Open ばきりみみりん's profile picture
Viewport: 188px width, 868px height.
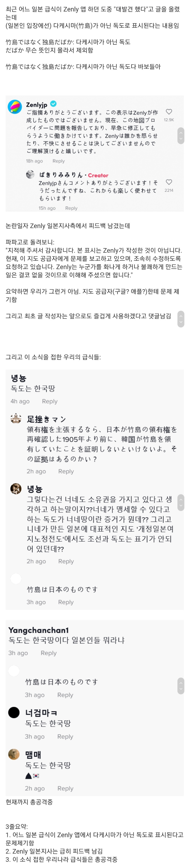(30, 174)
